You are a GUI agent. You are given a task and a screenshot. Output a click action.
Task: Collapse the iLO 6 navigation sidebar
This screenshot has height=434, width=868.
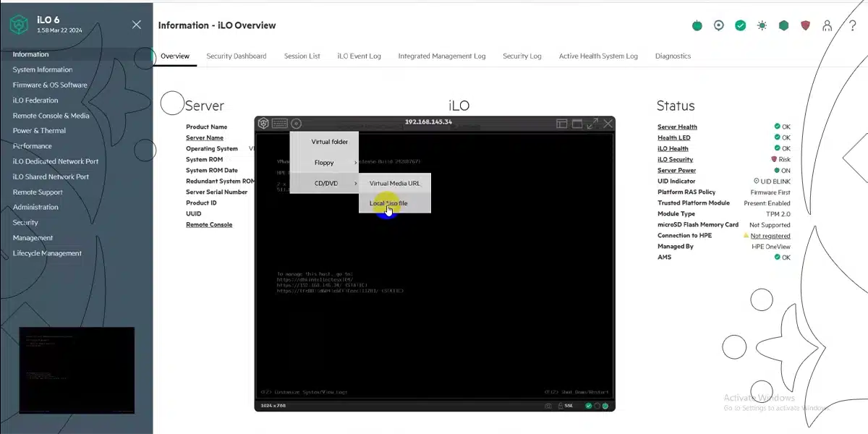pyautogui.click(x=137, y=25)
